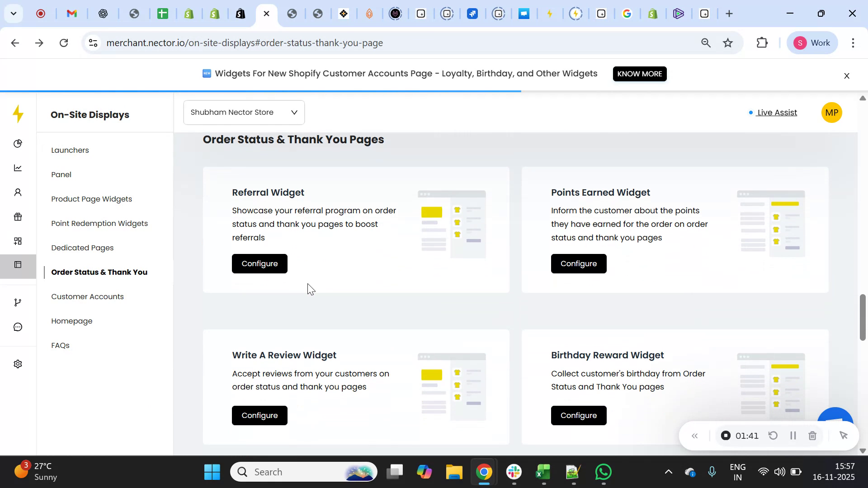868x488 pixels.
Task: Delete the recording with trash icon
Action: coord(812,436)
